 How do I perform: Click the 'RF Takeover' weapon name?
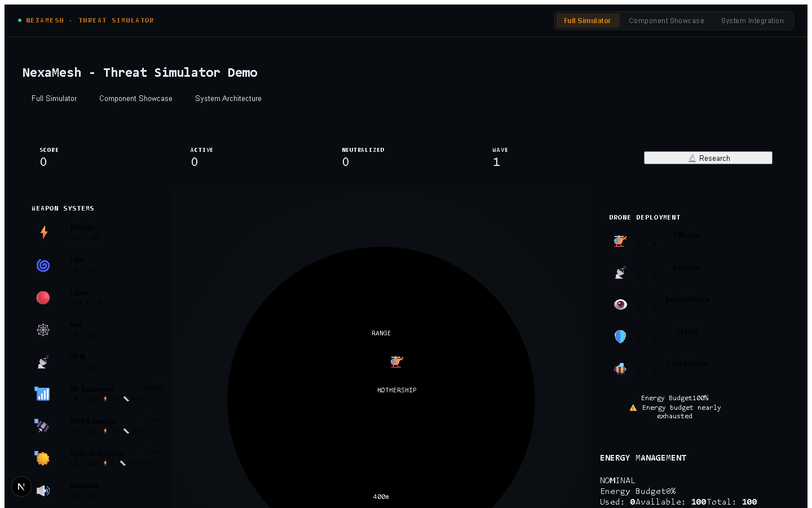tap(91, 389)
